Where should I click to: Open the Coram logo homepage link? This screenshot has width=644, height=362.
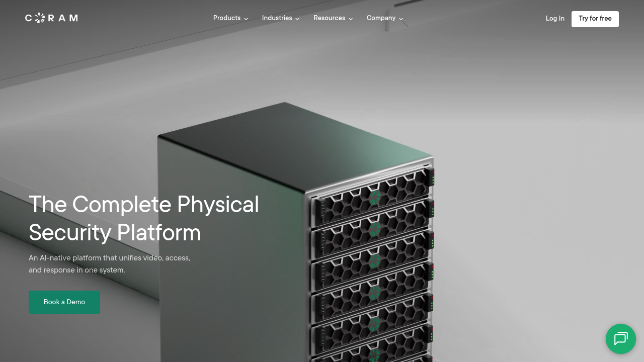tap(51, 18)
